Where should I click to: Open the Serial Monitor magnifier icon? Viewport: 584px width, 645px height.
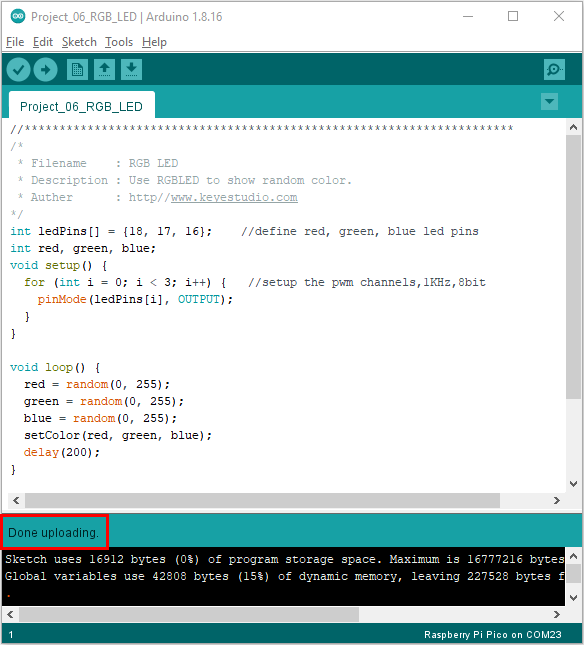(x=554, y=69)
